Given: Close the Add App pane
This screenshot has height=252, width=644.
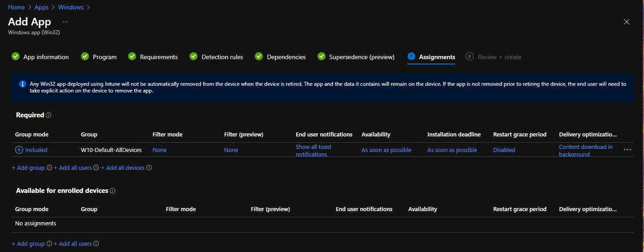Looking at the screenshot, I should tap(627, 22).
